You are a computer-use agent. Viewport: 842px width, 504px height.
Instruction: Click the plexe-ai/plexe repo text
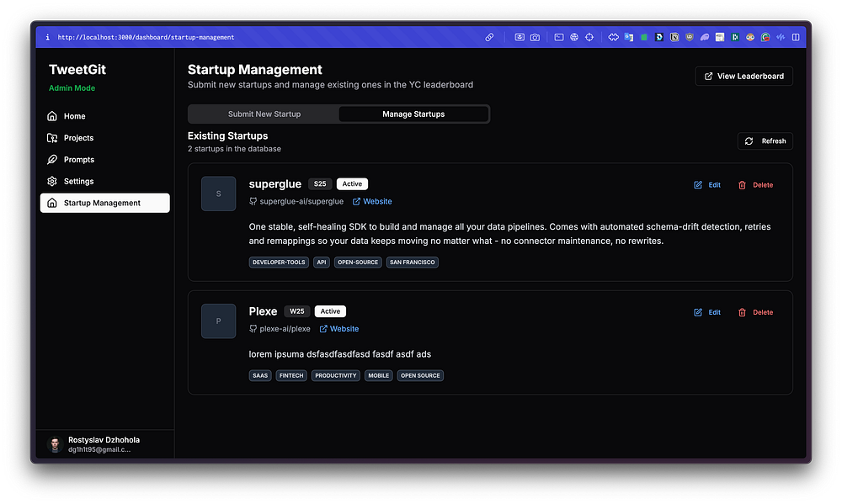(x=285, y=328)
